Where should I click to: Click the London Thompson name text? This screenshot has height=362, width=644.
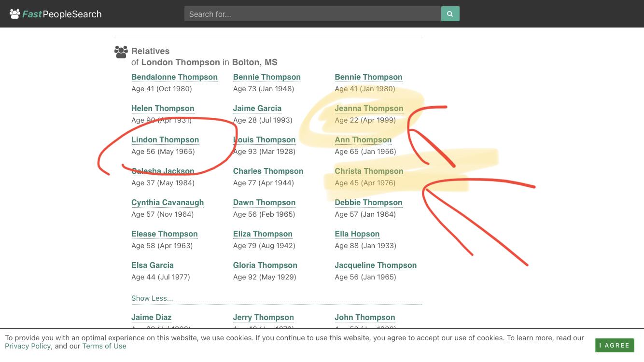(181, 62)
